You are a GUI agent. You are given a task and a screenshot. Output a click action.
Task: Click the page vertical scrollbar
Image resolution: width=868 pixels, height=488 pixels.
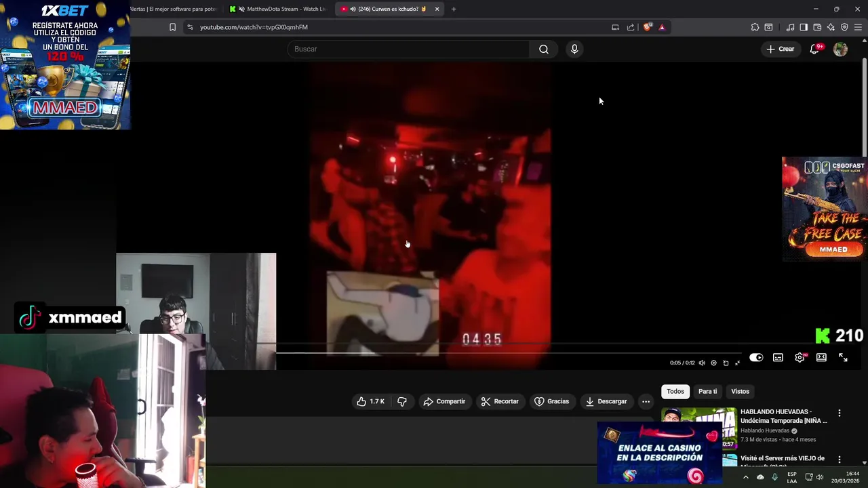pos(865,108)
